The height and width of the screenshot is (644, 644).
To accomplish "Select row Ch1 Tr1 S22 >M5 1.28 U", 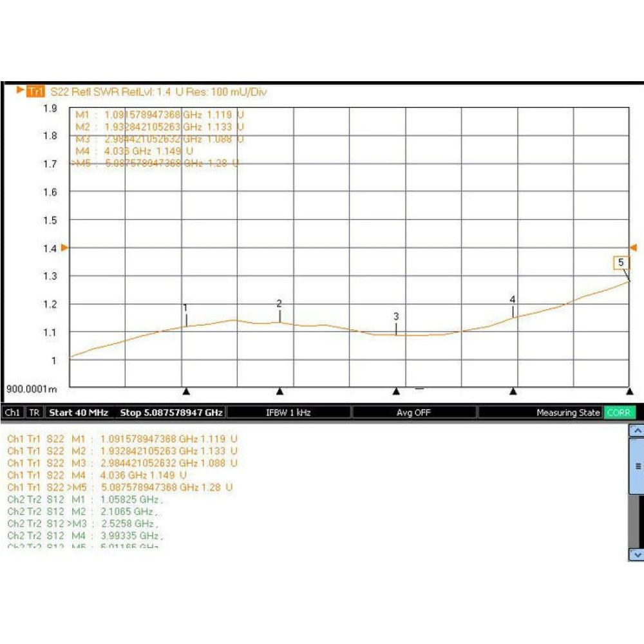I will [x=120, y=487].
